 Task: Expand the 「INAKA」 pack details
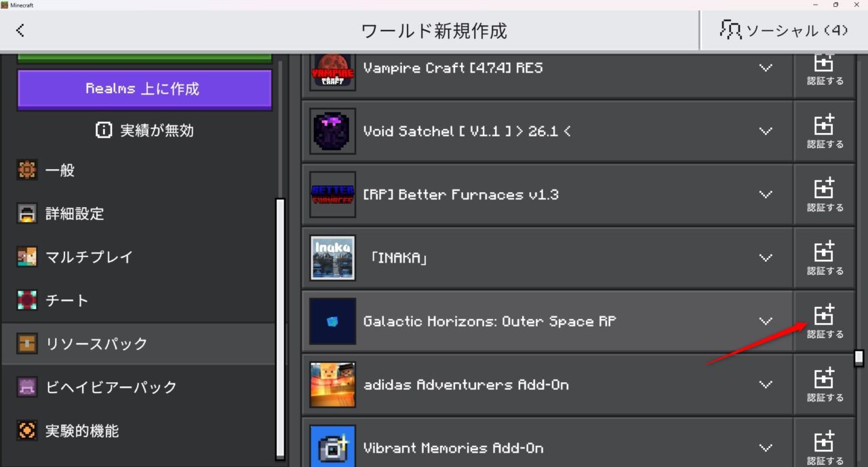[x=766, y=258]
